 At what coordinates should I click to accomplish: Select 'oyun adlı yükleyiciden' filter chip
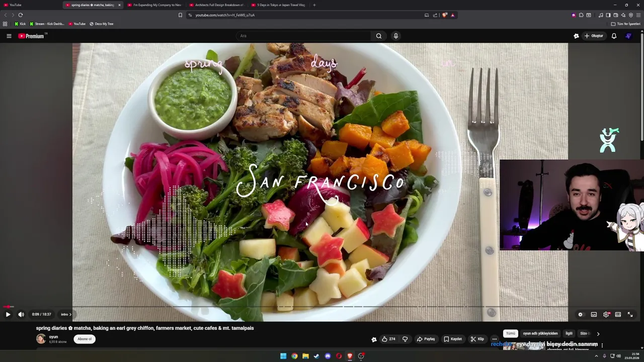(540, 333)
